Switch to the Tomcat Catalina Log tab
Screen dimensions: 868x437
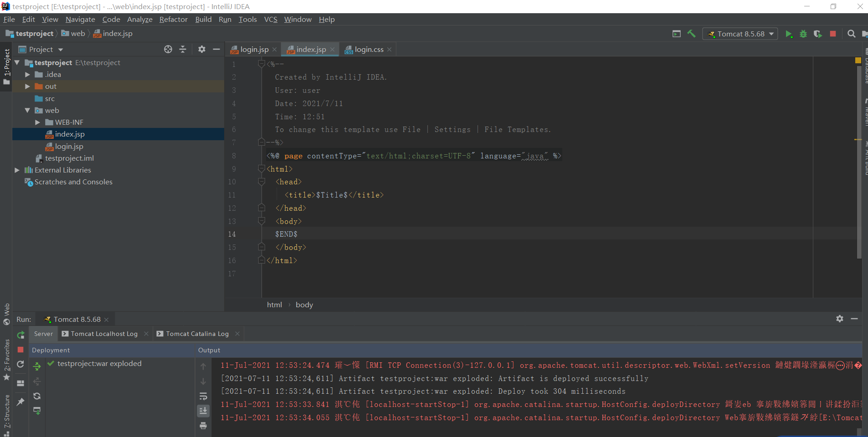(x=197, y=334)
